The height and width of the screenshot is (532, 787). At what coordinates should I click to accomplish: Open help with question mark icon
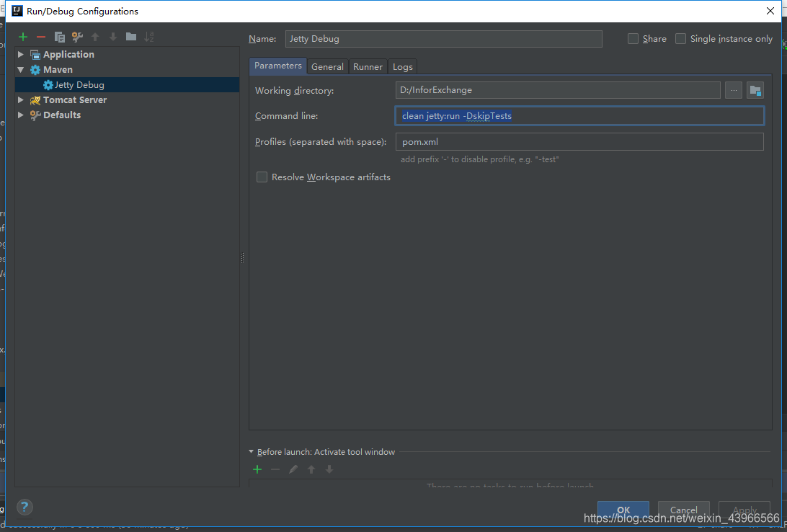click(25, 507)
